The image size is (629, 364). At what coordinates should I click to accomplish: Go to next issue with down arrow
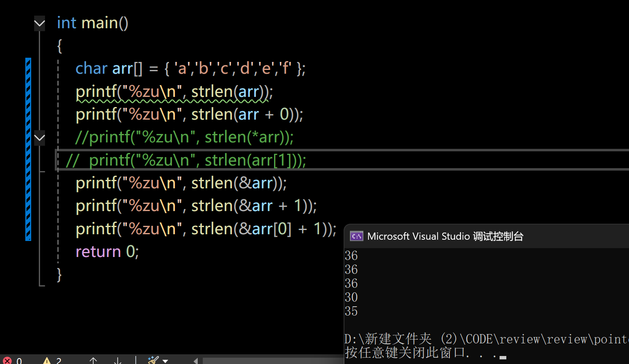[118, 361]
